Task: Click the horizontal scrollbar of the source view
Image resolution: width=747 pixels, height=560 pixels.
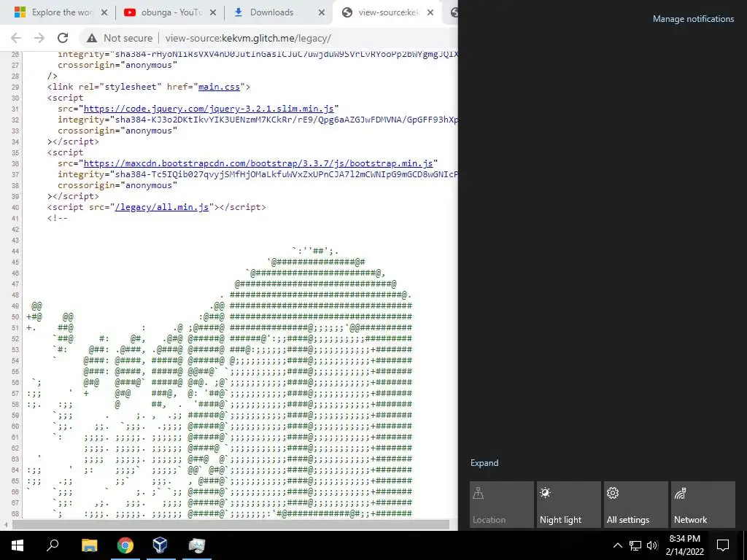Action: coord(231,525)
